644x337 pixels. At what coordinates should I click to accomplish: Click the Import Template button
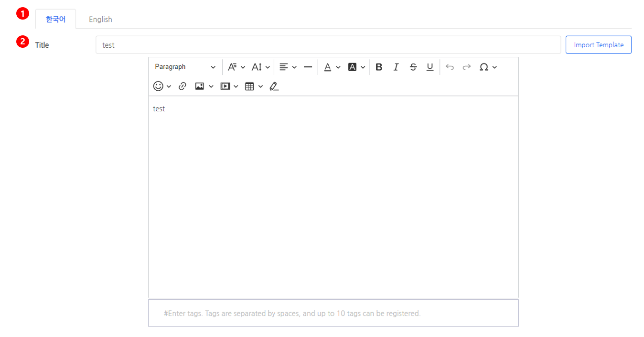[599, 45]
